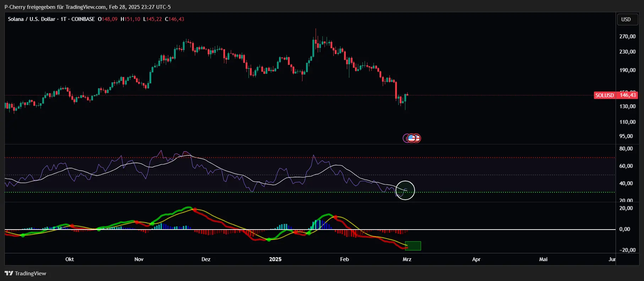Click the rightmost partially hidden US flag icon
This screenshot has height=281, width=644.
[418, 138]
